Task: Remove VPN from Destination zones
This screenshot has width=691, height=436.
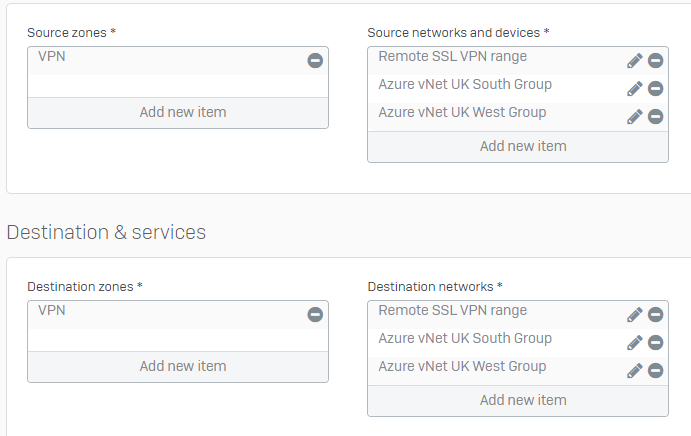Action: (315, 314)
